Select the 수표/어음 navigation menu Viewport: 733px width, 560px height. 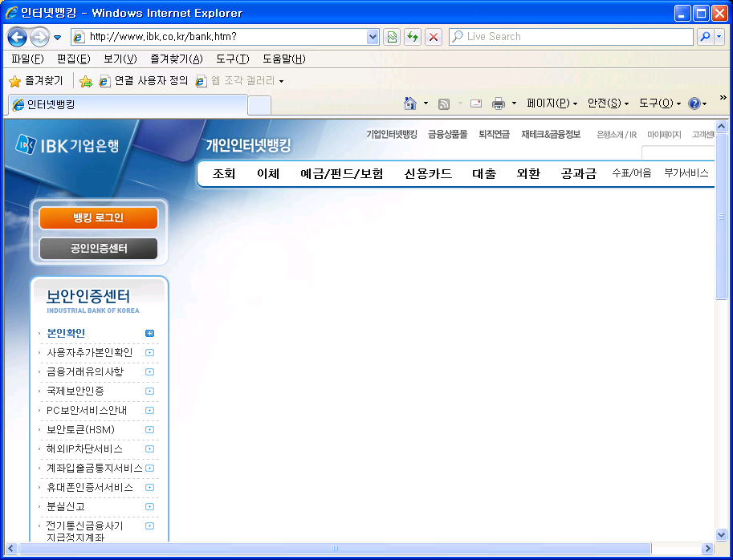pos(632,173)
